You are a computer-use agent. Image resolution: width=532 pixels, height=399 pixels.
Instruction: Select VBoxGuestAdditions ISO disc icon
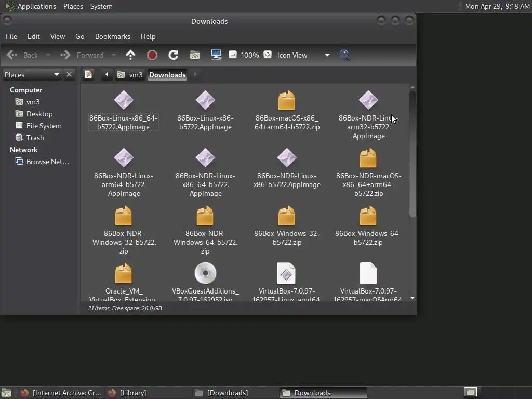(x=205, y=273)
